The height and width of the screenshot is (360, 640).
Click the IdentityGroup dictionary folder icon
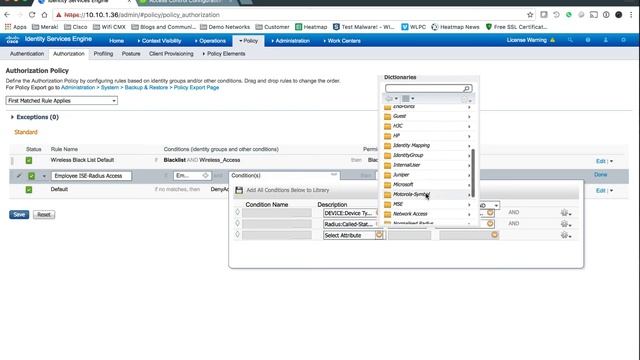tap(387, 156)
